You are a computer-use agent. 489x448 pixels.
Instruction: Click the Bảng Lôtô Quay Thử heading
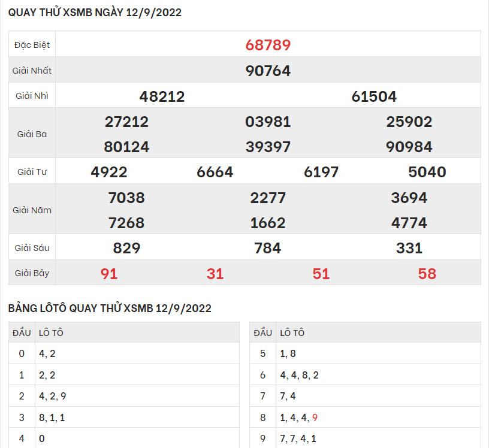point(110,308)
